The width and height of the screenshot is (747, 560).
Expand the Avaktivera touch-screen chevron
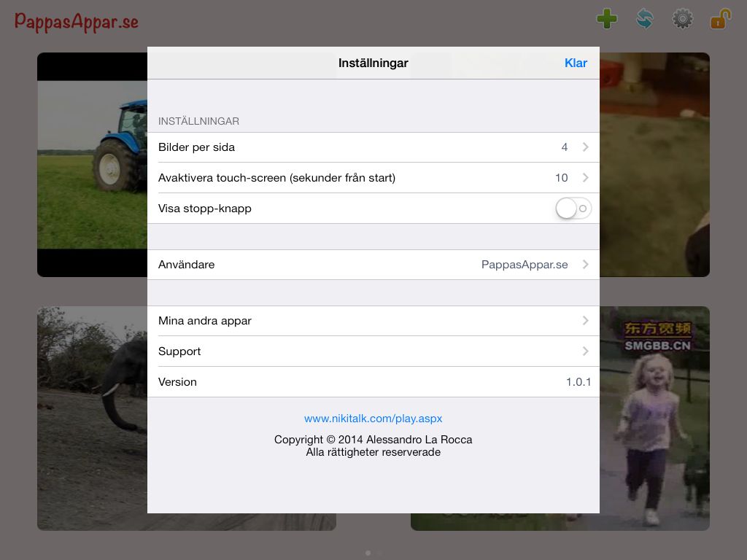pos(586,178)
